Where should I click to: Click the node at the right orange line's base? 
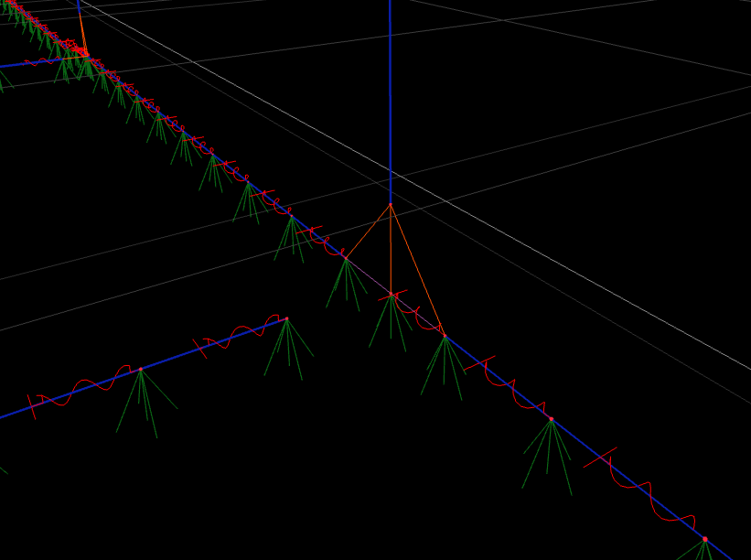coord(445,336)
